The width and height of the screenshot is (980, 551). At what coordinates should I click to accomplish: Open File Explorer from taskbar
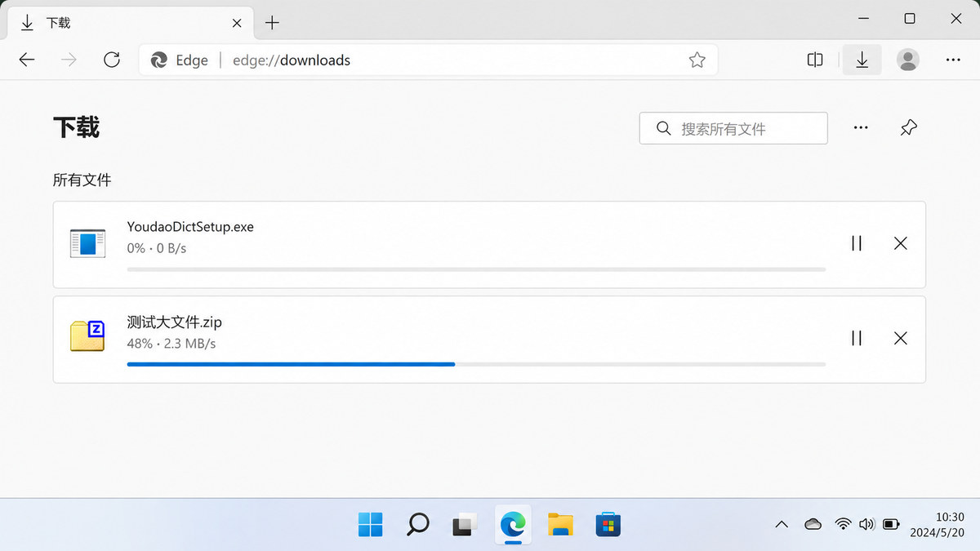coord(560,525)
